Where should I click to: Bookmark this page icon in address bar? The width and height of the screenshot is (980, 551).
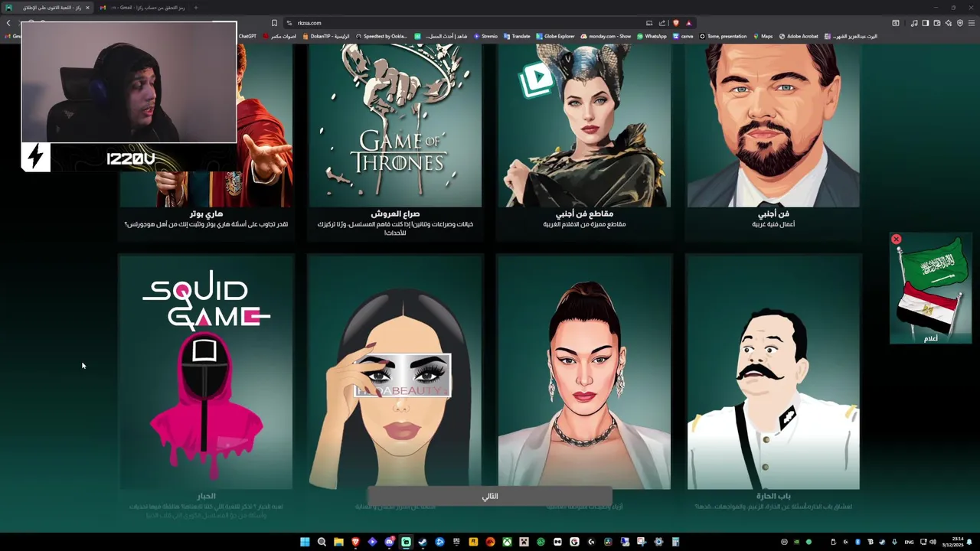coord(274,23)
